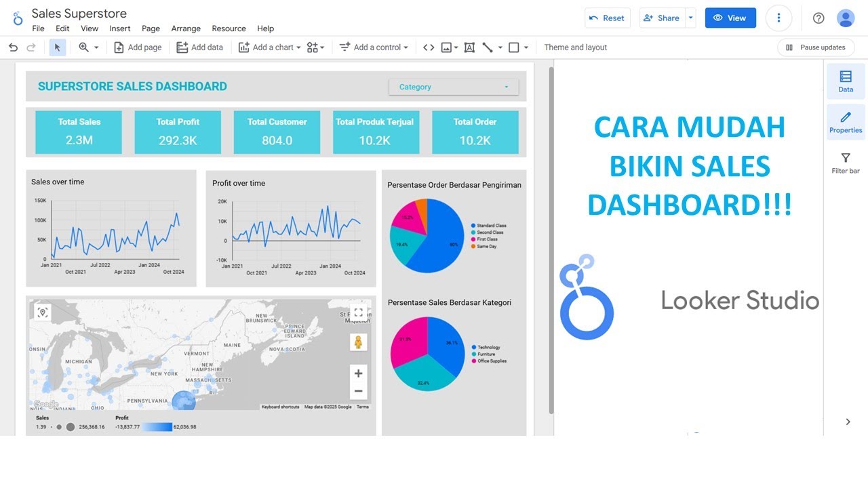The image size is (868, 488).
Task: Select the Total Sales scorecard
Action: (x=79, y=132)
